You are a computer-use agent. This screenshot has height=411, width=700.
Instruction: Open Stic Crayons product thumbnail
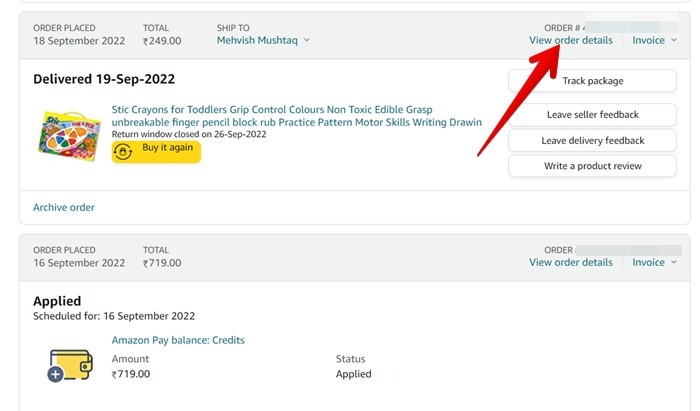[69, 136]
